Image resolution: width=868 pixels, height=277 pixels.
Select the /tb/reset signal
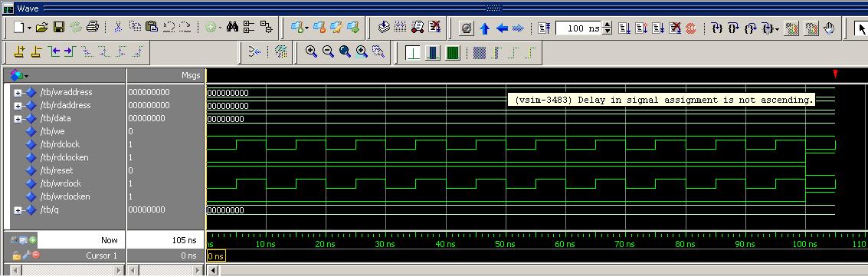click(57, 170)
